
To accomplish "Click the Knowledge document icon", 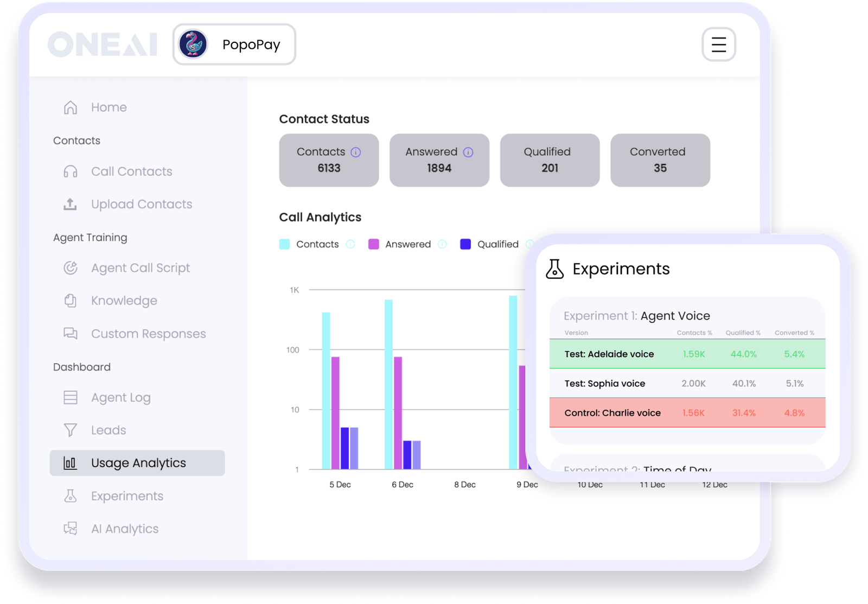I will pos(70,301).
